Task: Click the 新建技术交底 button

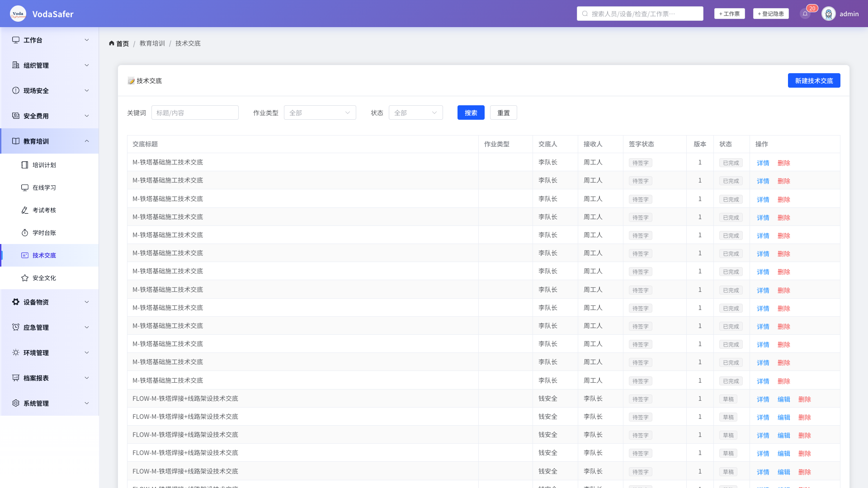Action: click(814, 80)
